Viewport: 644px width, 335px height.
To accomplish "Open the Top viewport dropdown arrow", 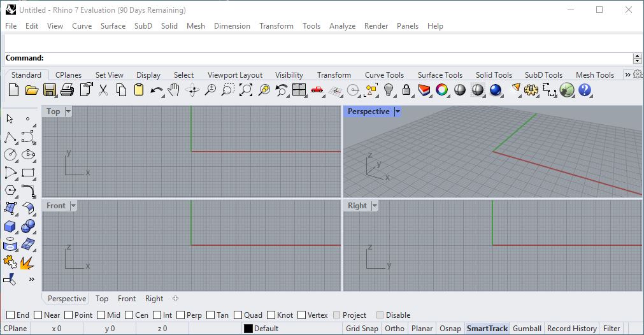I will click(x=68, y=111).
